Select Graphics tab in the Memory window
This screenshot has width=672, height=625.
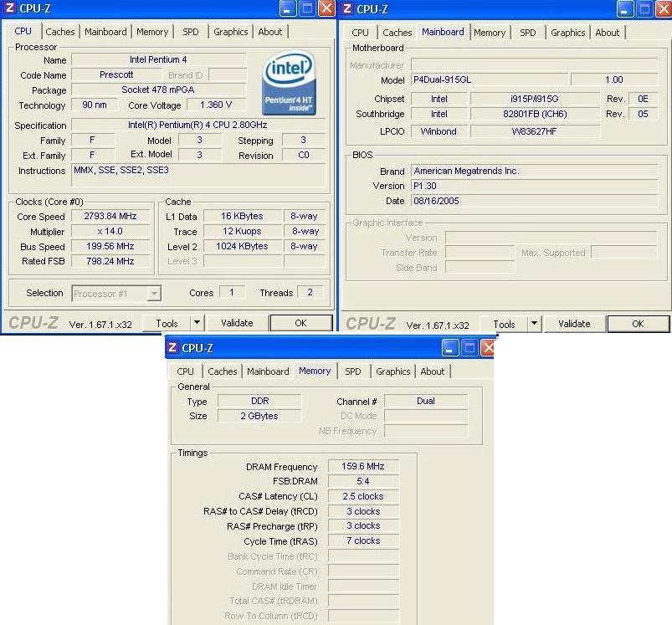tap(393, 371)
